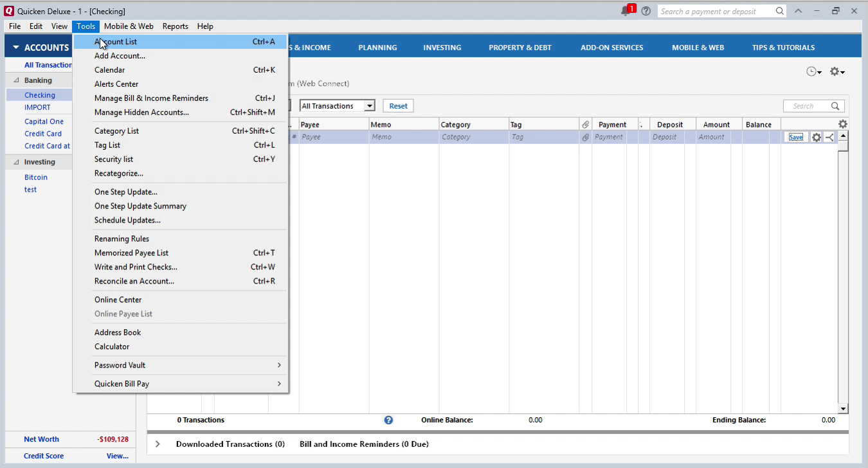Click the register search magnifier icon
The width and height of the screenshot is (868, 468).
[835, 106]
